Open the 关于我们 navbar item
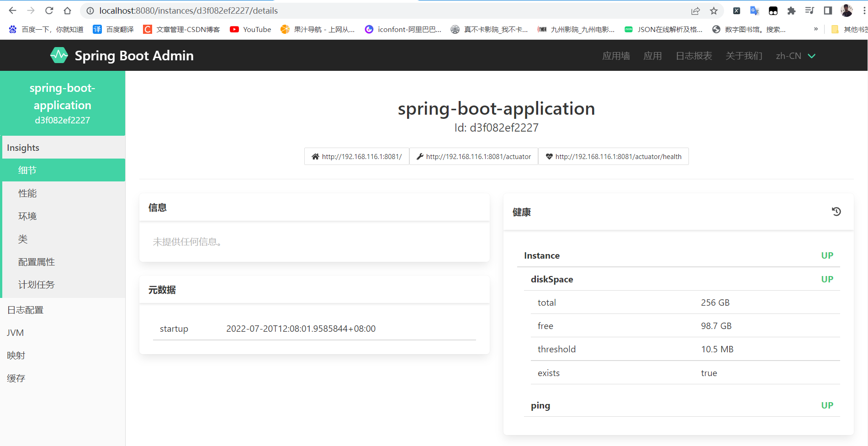The width and height of the screenshot is (868, 446). point(744,56)
